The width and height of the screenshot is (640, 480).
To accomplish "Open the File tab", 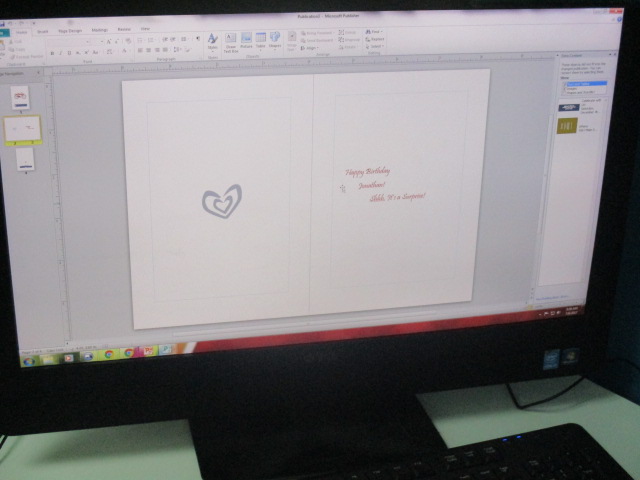I will (3, 33).
